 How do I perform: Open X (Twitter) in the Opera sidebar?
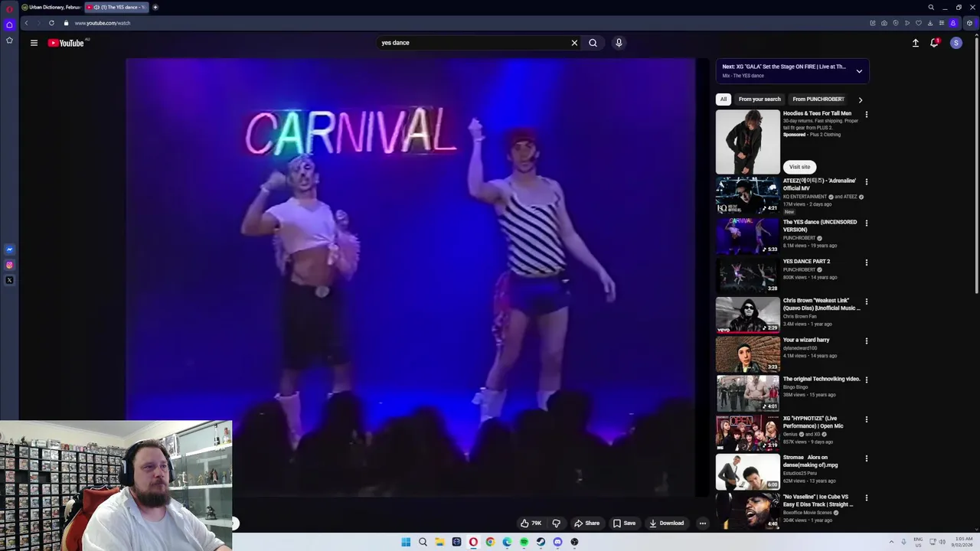click(9, 280)
